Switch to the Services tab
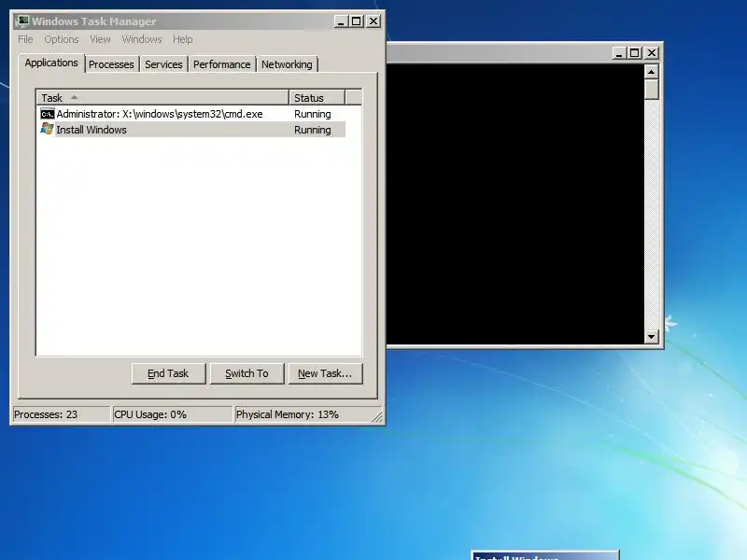 [163, 64]
